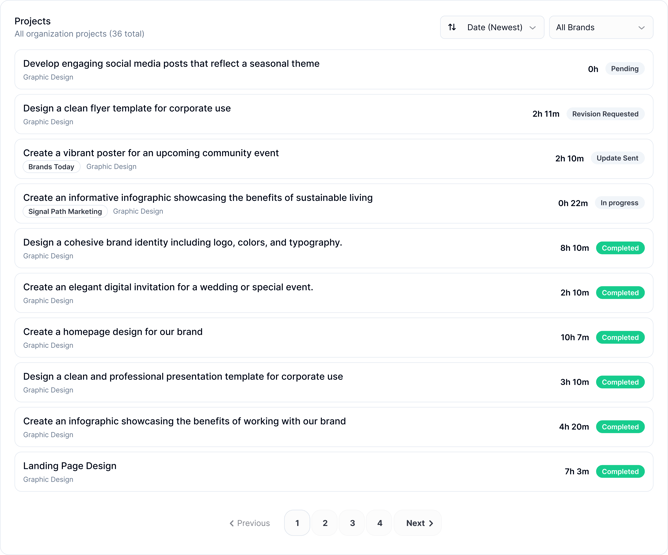Click the Signal Path Marketing brand tag

[65, 212]
